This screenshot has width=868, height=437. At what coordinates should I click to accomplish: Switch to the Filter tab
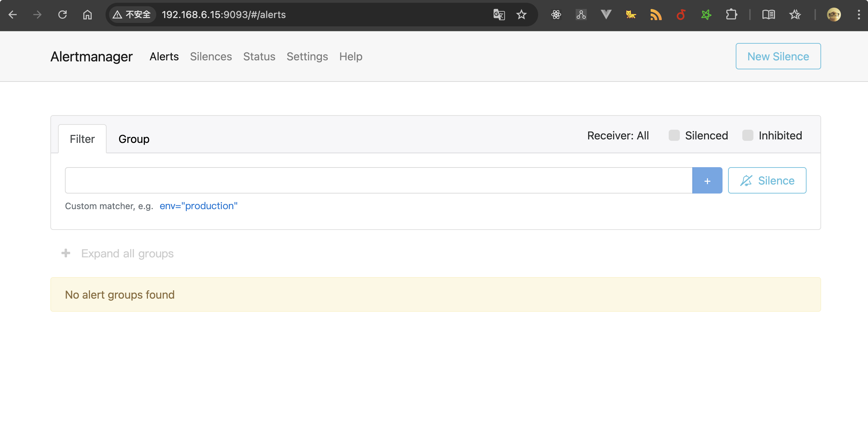(82, 139)
